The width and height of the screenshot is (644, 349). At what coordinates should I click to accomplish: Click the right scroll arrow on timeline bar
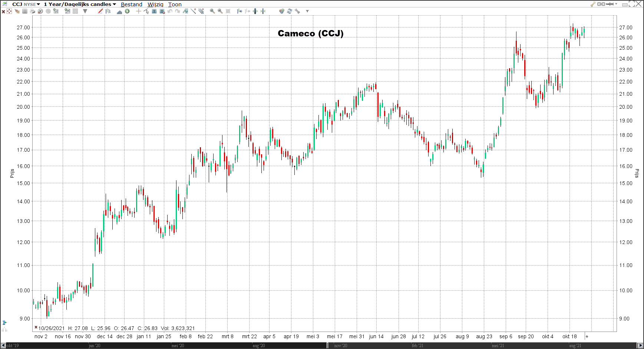tap(640, 345)
